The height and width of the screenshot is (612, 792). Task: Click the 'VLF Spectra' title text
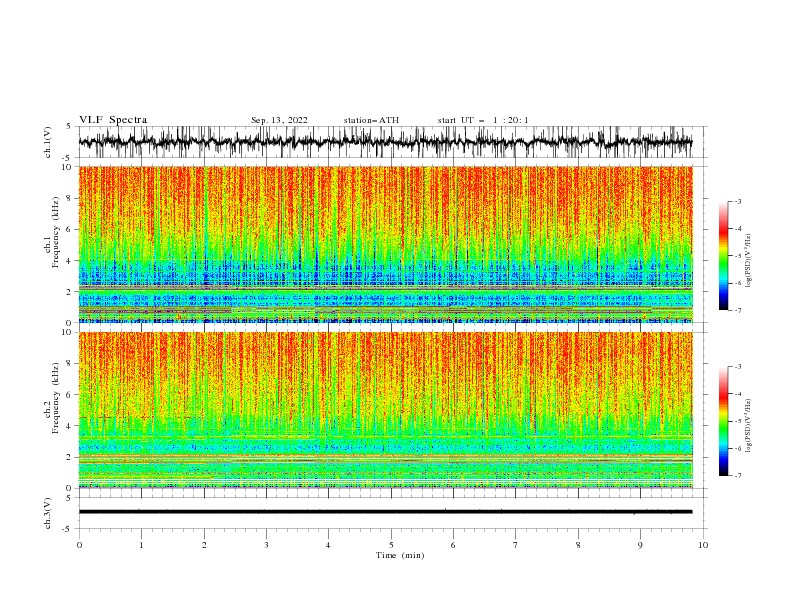[x=113, y=120]
